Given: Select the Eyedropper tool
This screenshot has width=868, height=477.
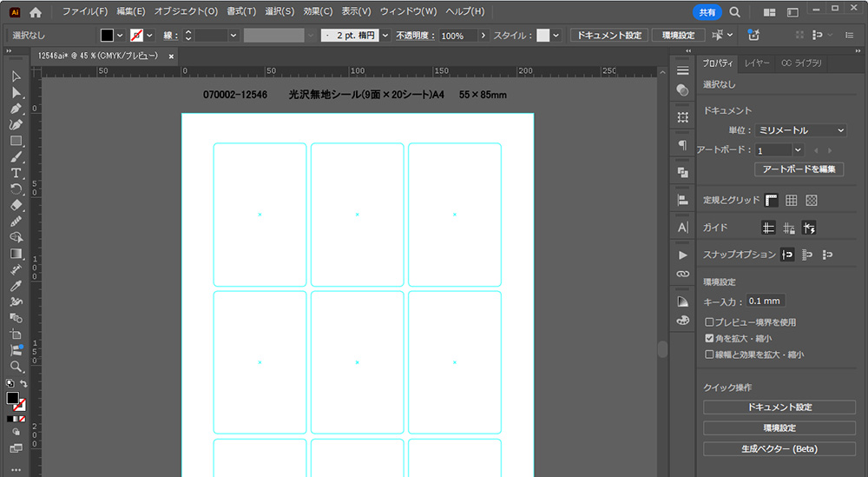Looking at the screenshot, I should pos(16,286).
